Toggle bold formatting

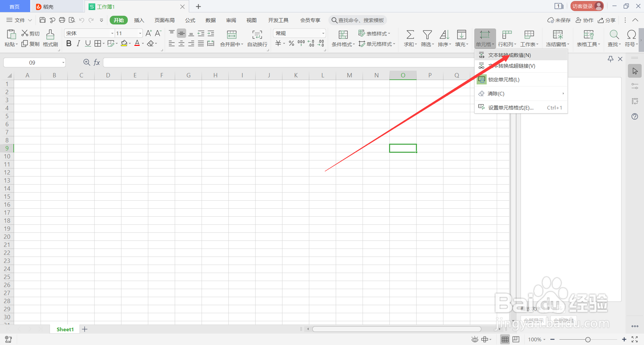click(69, 43)
